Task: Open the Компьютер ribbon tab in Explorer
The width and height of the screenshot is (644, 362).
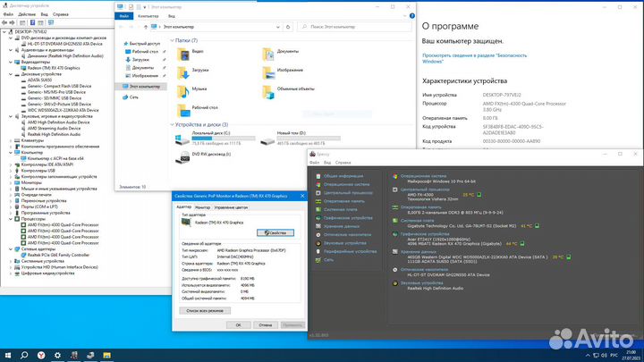Action: point(148,16)
